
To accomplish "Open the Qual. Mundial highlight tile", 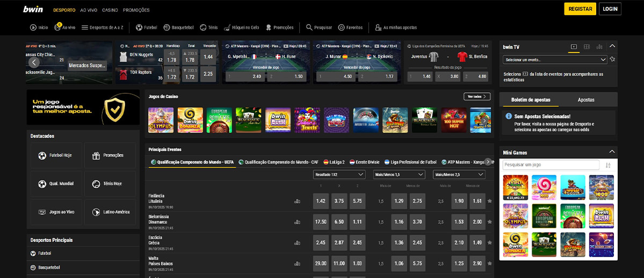I will [56, 184].
